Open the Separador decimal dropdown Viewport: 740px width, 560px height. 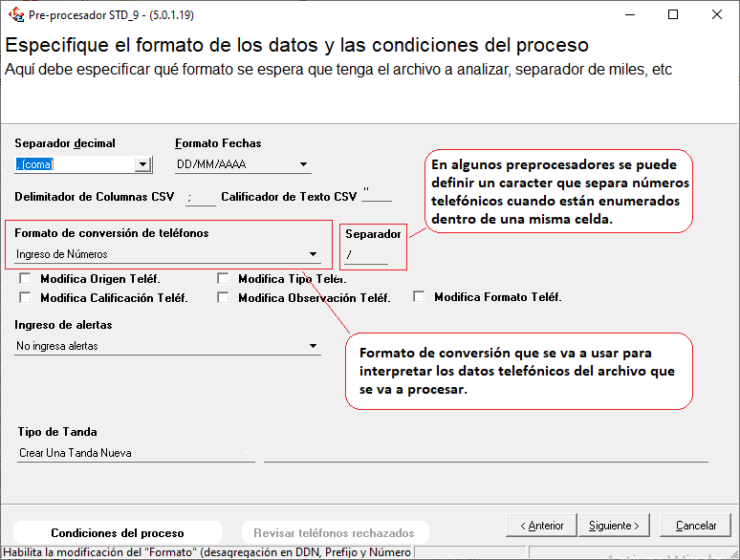(143, 164)
